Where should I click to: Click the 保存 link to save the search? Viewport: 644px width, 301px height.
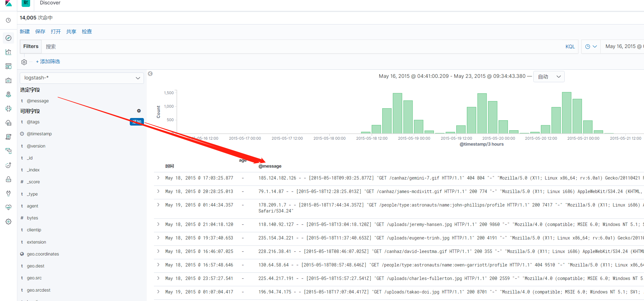tap(40, 31)
